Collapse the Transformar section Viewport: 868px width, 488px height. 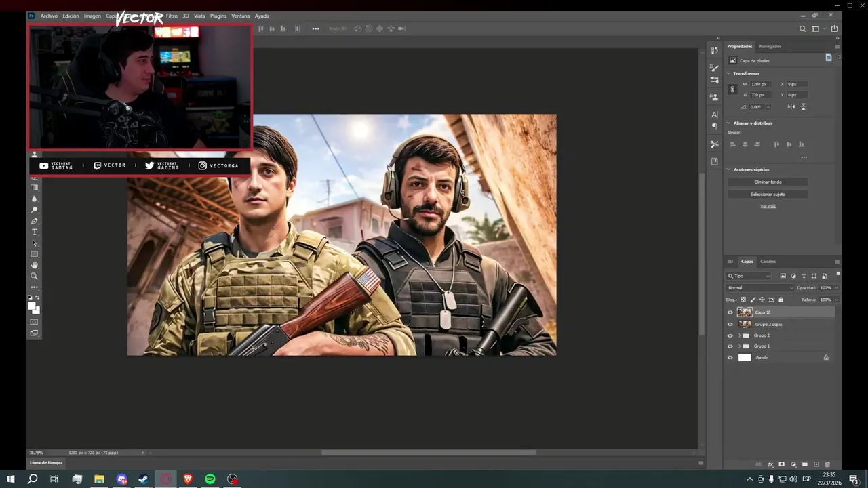729,73
